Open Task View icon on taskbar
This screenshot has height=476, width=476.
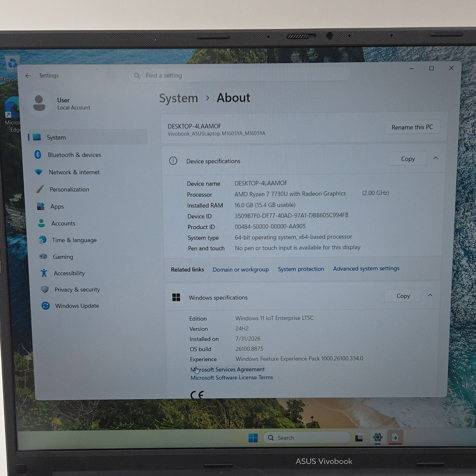point(359,438)
